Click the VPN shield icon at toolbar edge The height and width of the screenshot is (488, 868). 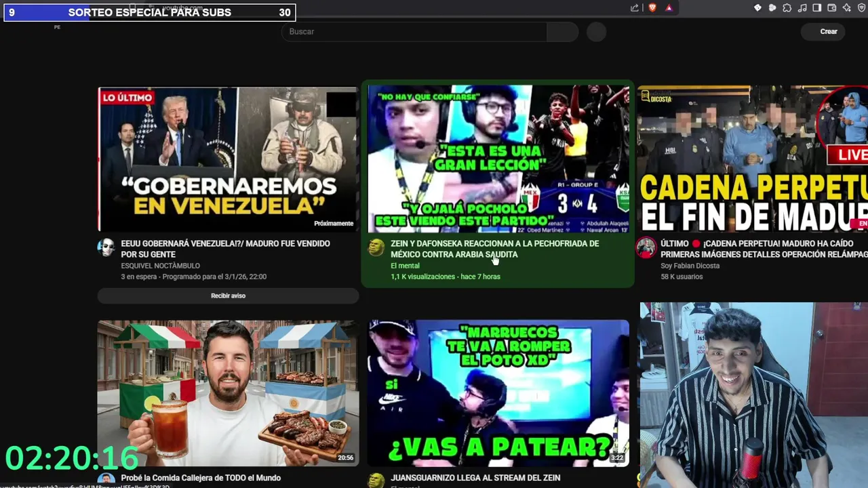point(861,8)
